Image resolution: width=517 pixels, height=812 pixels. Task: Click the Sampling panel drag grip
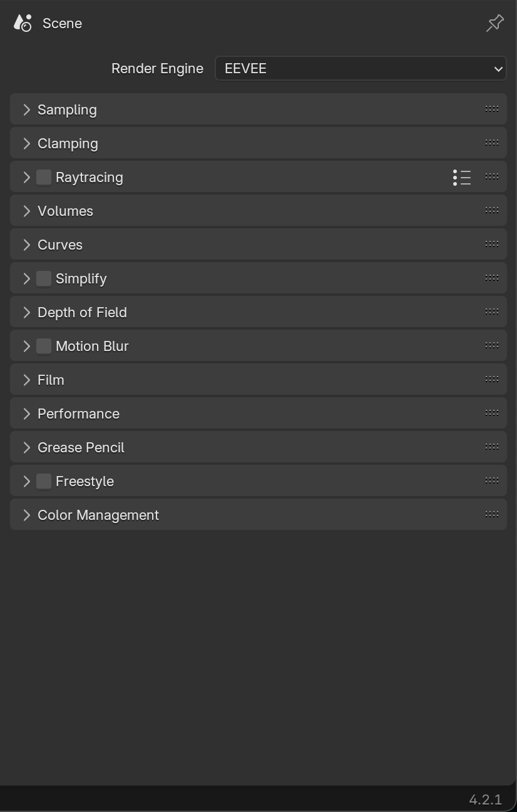[492, 109]
